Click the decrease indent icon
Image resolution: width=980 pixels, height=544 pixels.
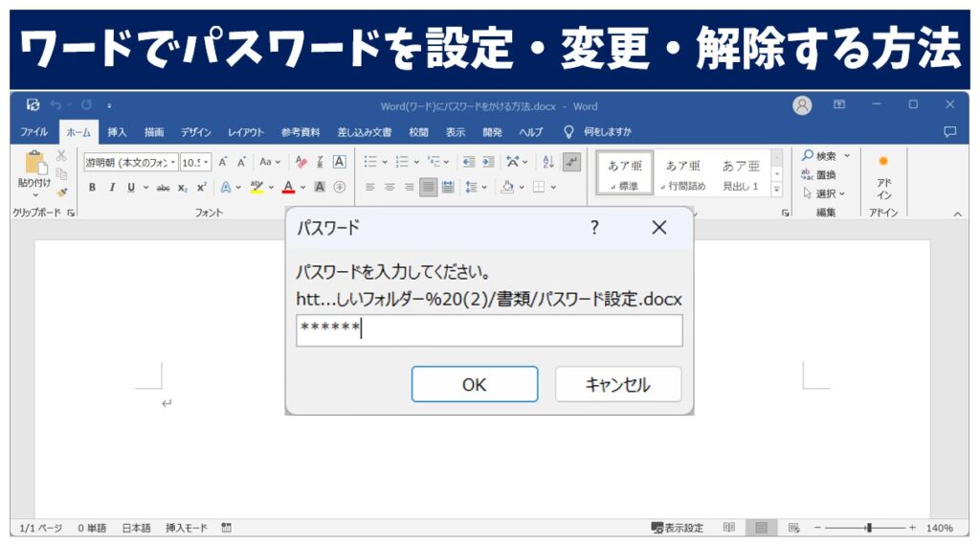469,162
